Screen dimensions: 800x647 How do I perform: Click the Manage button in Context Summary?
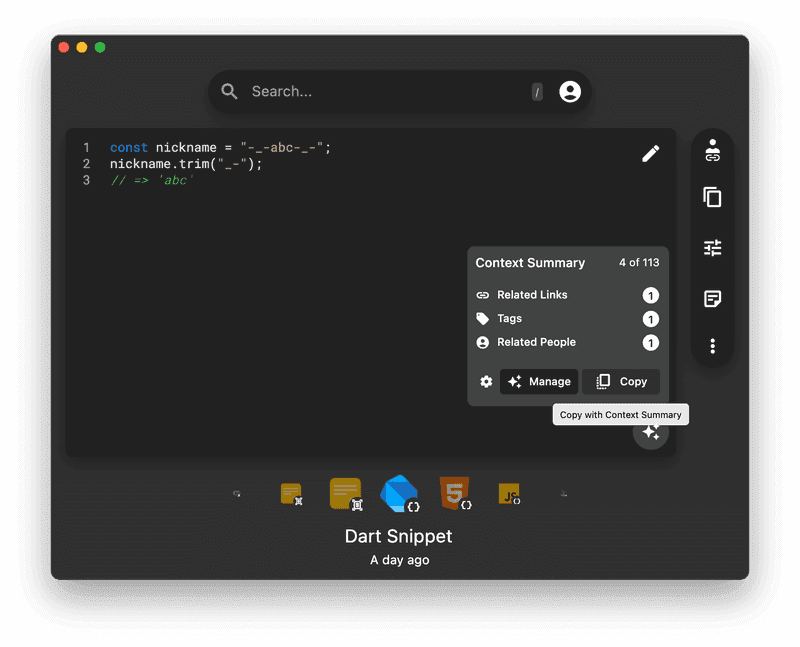pos(539,381)
